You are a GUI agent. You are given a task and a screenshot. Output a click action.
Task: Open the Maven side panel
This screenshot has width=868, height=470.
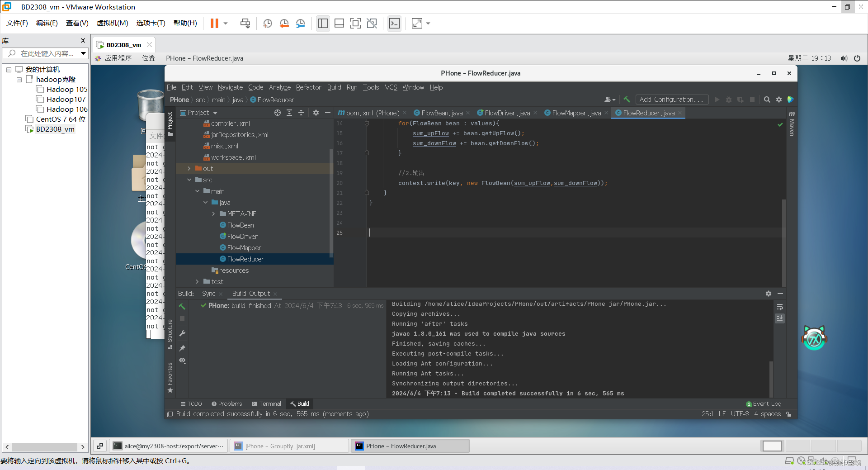pos(792,123)
